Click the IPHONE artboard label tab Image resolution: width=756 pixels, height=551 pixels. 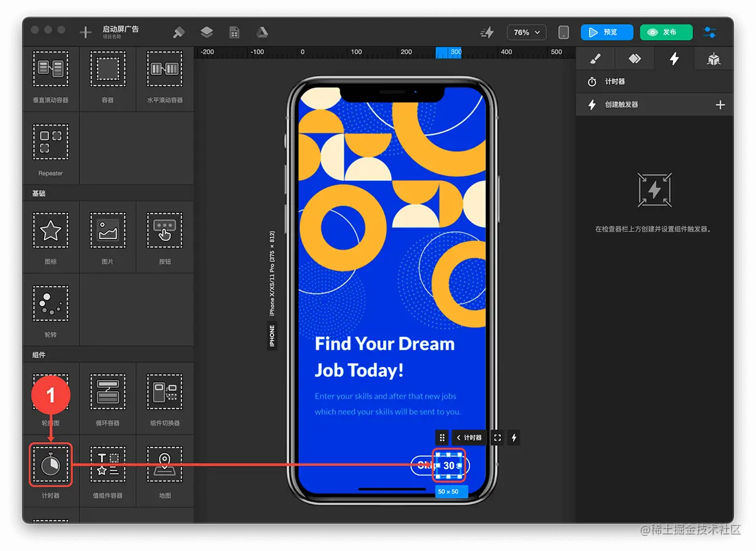click(272, 335)
